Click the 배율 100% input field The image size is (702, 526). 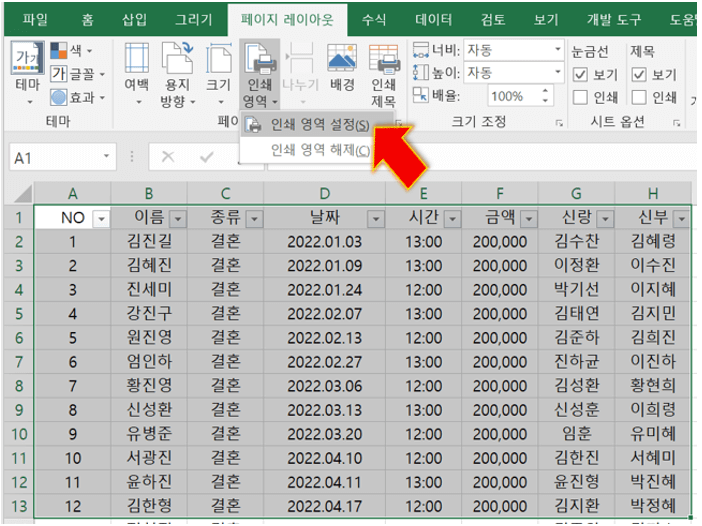click(x=514, y=96)
